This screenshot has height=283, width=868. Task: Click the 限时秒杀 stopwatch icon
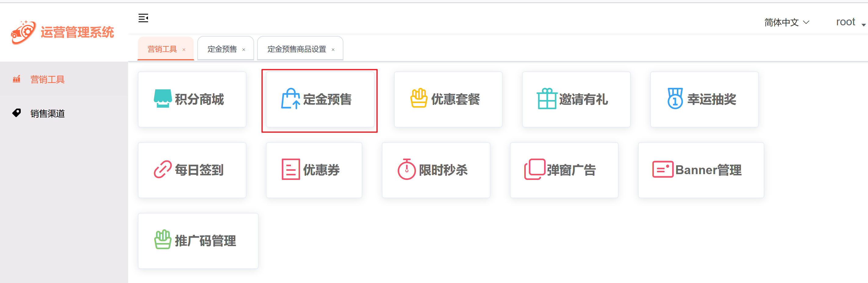(x=406, y=170)
